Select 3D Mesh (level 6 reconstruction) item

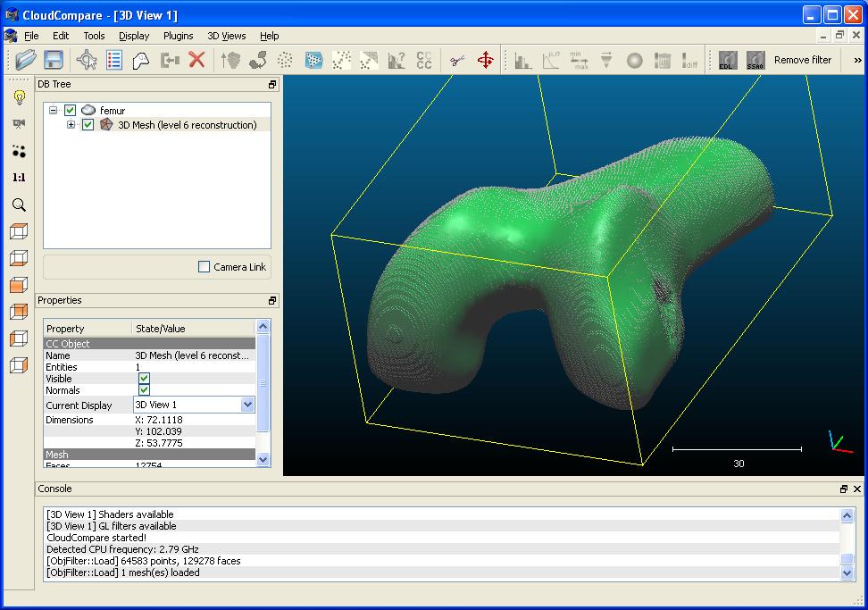(188, 125)
